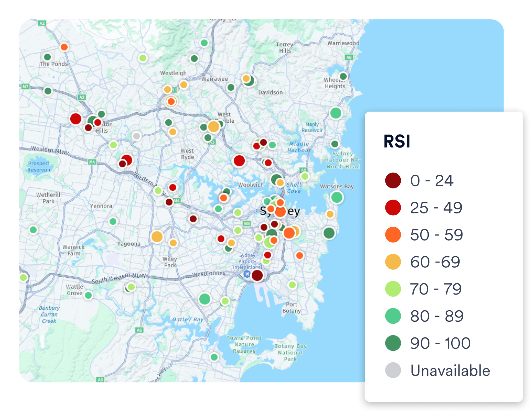This screenshot has width=532, height=413.
Task: Click the 50 - 59 orange legend swatch
Action: (x=393, y=235)
